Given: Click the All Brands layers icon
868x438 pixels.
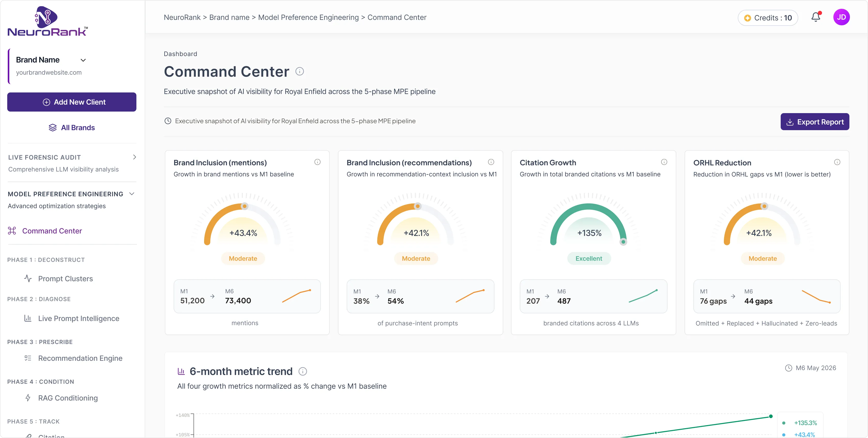Looking at the screenshot, I should coord(52,128).
